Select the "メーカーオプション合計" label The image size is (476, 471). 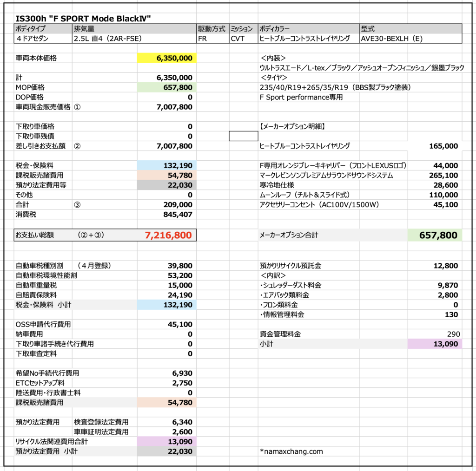pyautogui.click(x=289, y=235)
